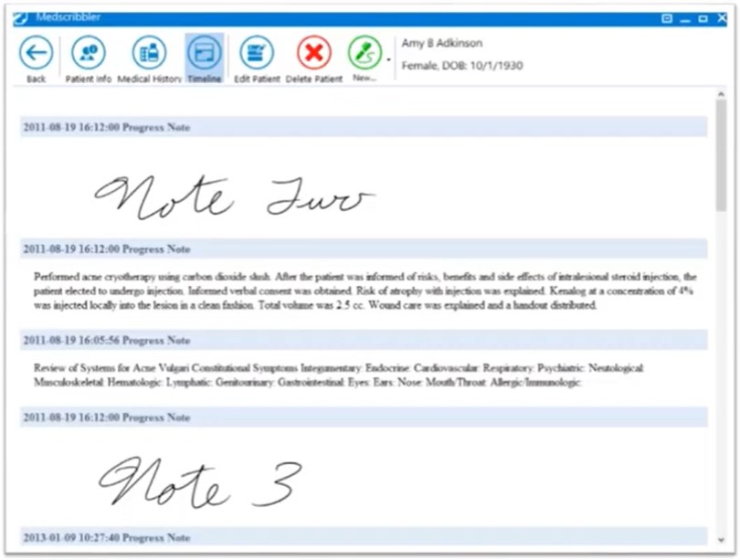Click the Review of Systems note text

coord(338,375)
